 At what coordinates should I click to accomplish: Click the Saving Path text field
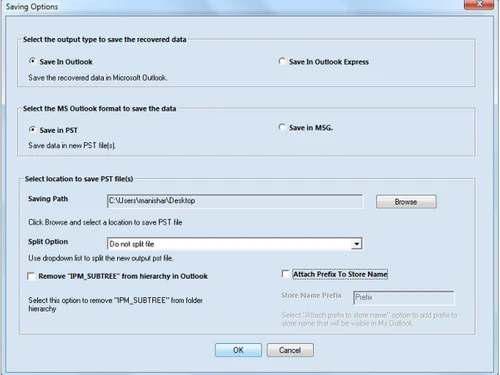[235, 201]
